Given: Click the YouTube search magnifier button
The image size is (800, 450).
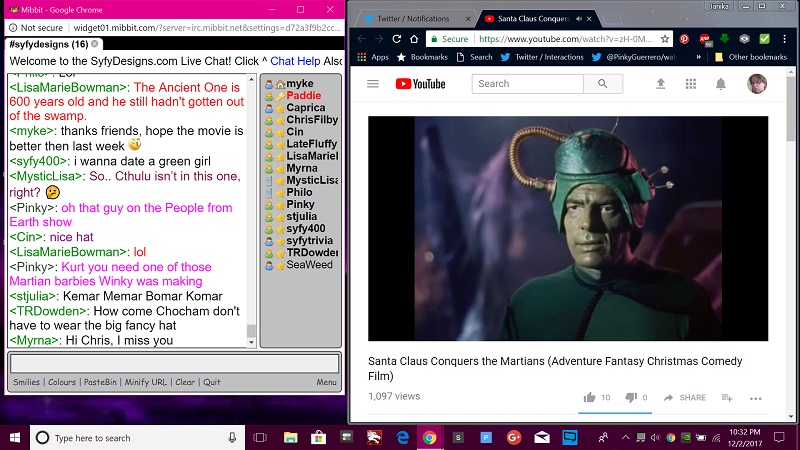Looking at the screenshot, I should point(603,84).
